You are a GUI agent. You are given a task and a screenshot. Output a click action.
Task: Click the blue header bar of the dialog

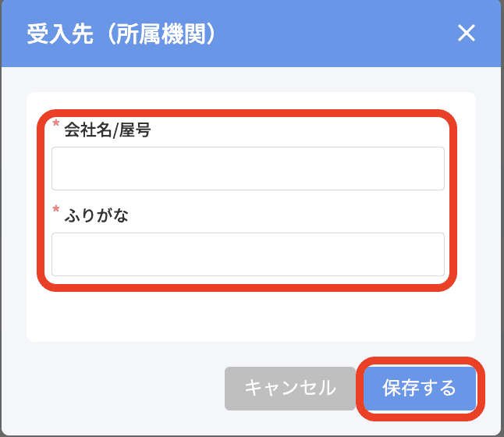pos(328,34)
